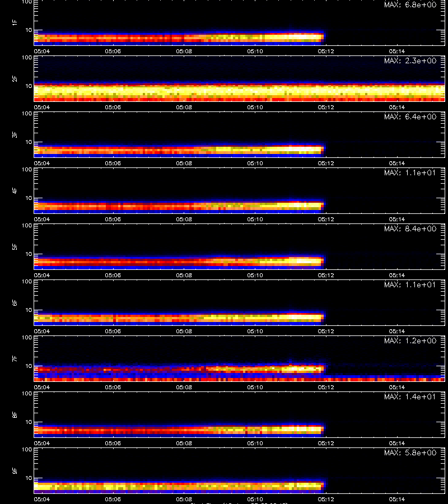Viewport: 448px width, 504px height.
Task: Click the 05:14 tick label below the 2F panel
Action: (397, 107)
